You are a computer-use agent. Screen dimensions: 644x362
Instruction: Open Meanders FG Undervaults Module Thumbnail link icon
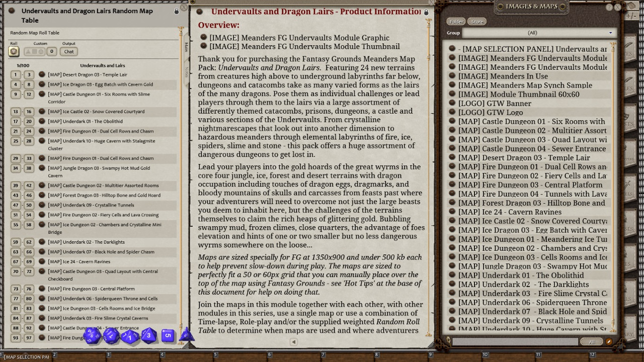point(204,46)
